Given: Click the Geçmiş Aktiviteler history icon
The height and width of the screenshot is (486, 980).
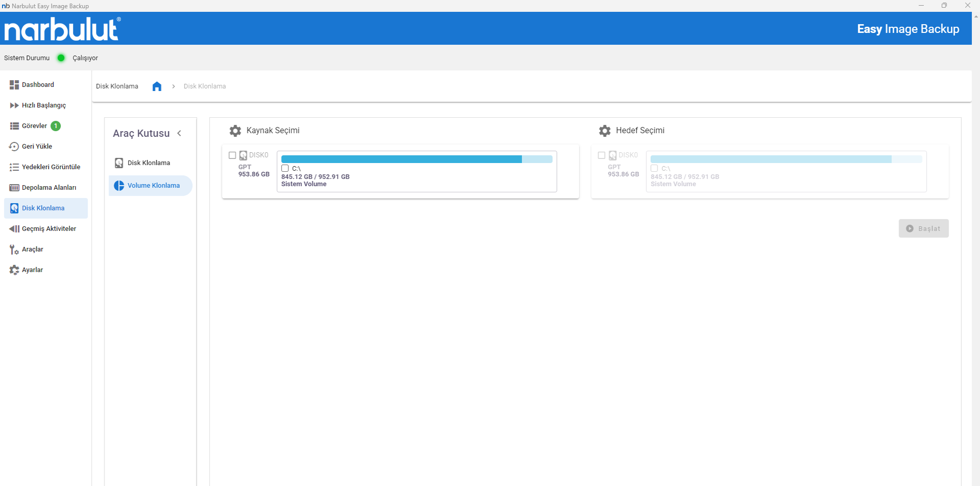Looking at the screenshot, I should (x=14, y=229).
